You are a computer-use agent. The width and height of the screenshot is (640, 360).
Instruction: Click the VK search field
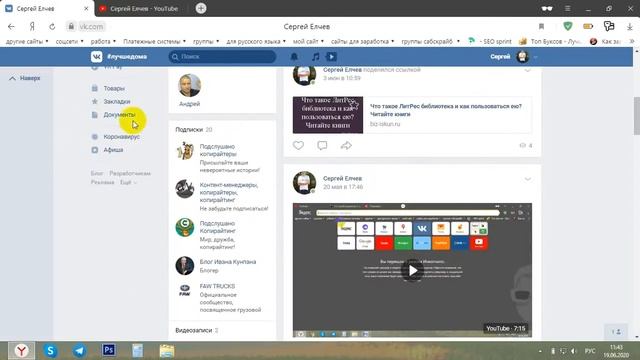222,57
